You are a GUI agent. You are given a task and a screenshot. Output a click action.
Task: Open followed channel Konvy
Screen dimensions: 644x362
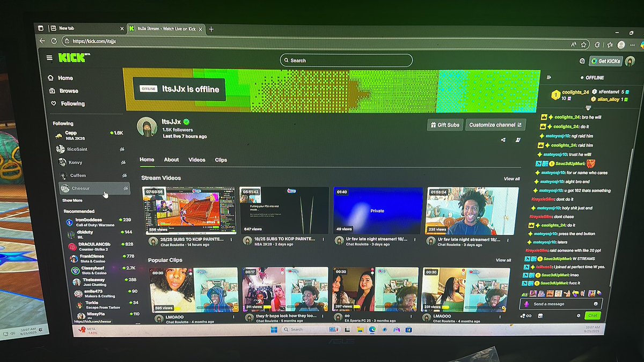[92, 162]
